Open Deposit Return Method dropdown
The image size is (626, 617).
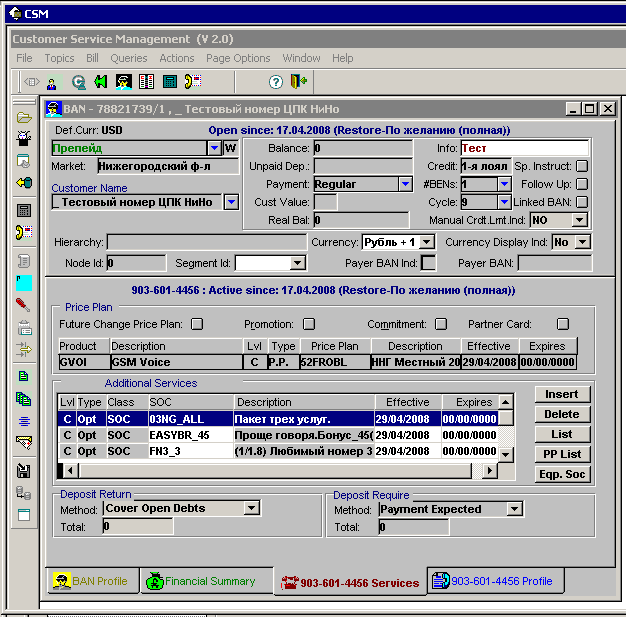tap(251, 508)
